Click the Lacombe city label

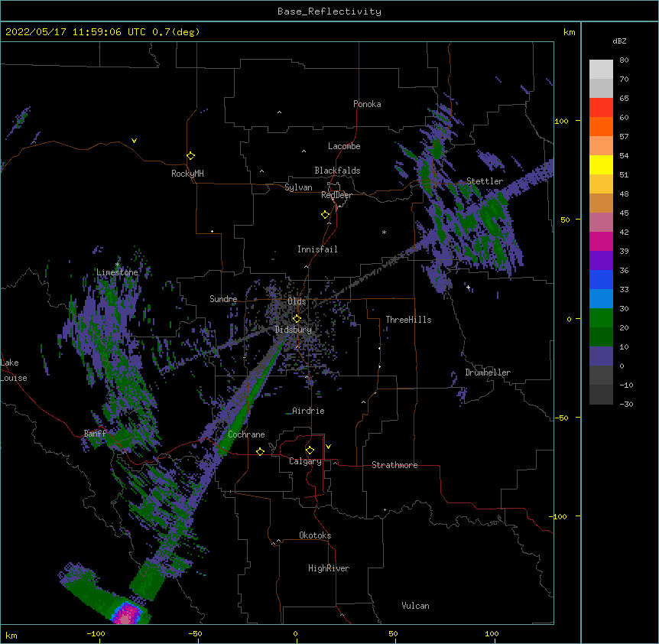coord(344,146)
